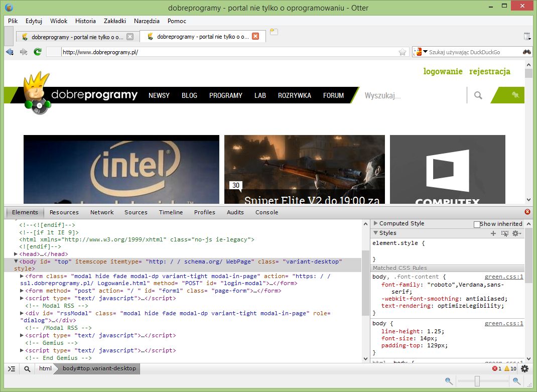Screen dimensions: 537x392
Task: Click the zoom slider handle
Action: 477,381
